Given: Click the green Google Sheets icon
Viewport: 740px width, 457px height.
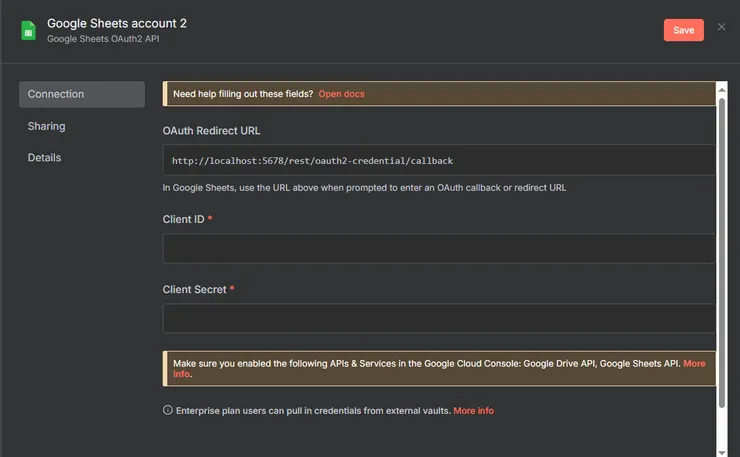Looking at the screenshot, I should click(x=28, y=31).
